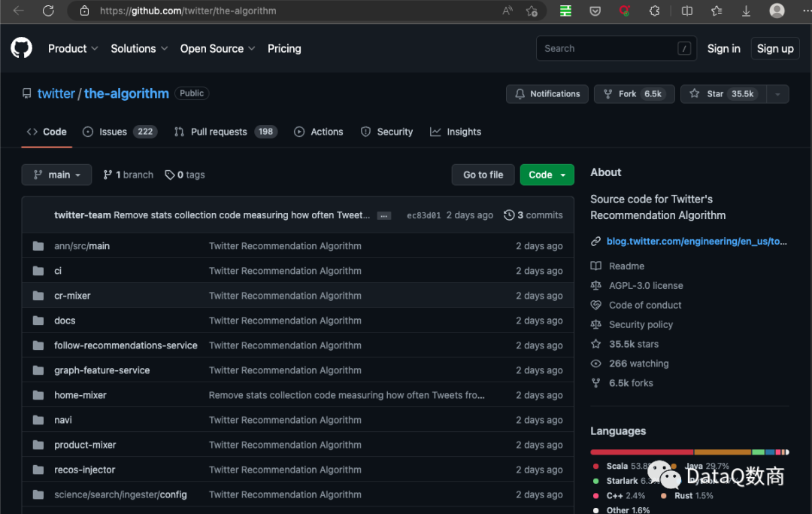Open Security policy link
812x514 pixels.
pos(632,325)
